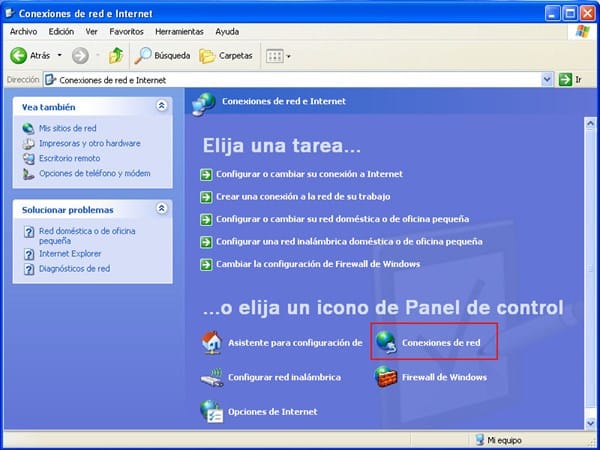This screenshot has width=600, height=450.
Task: Select Cambiar la configuración de Firewall de Windows
Action: click(318, 264)
